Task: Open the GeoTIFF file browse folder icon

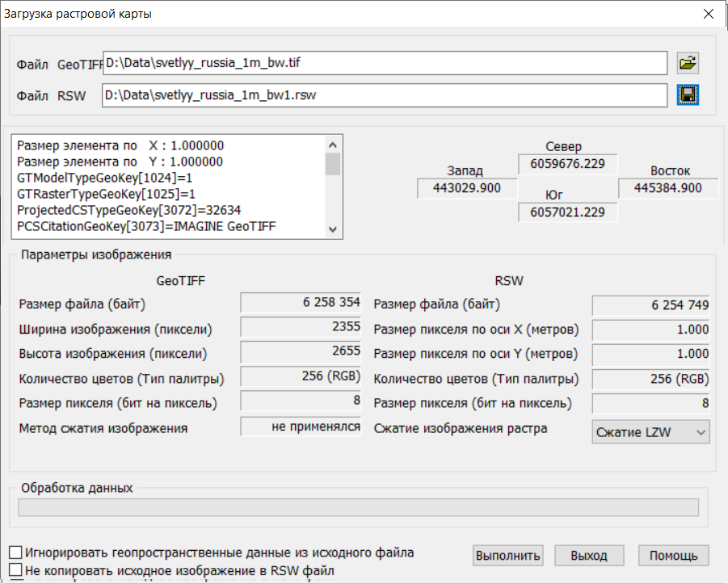Action: tap(688, 63)
